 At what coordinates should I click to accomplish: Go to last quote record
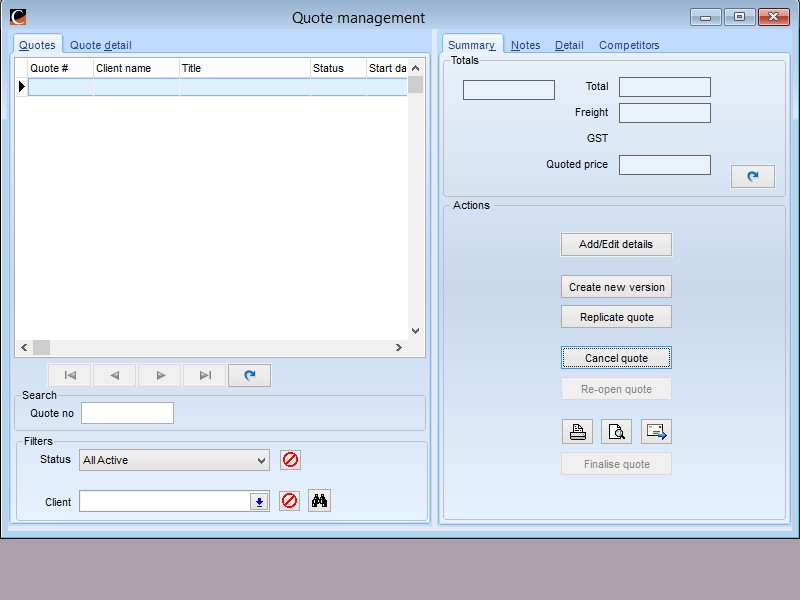(205, 376)
